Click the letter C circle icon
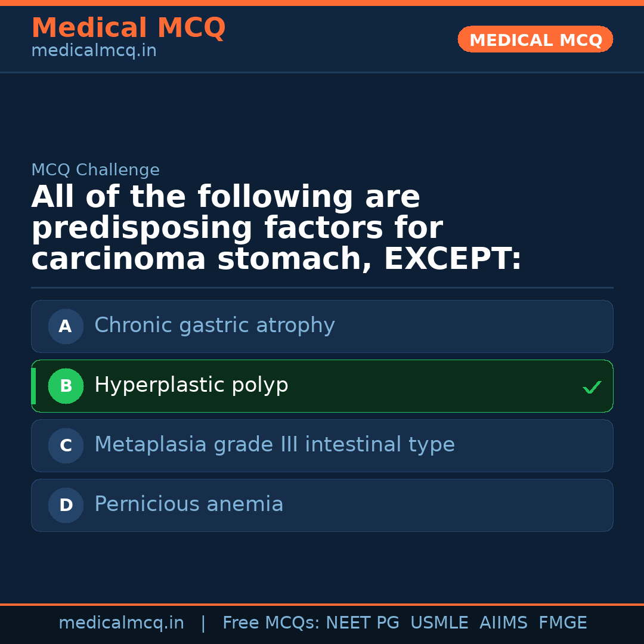Screen dimensions: 644x644 tap(66, 445)
